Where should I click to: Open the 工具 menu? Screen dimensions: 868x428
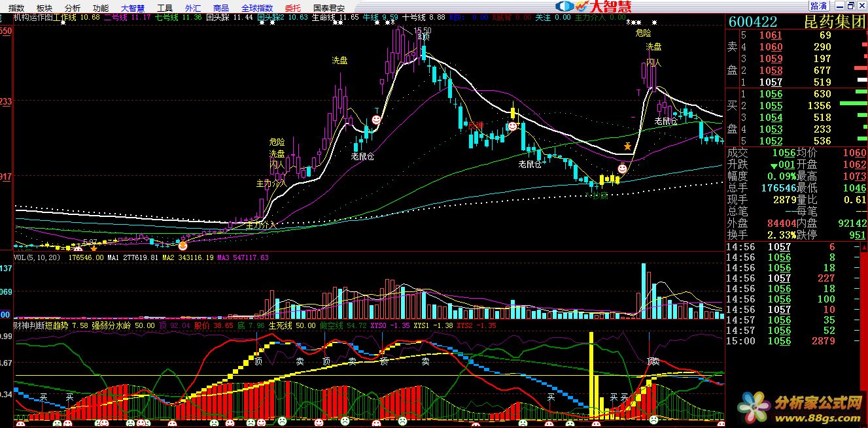tap(165, 8)
